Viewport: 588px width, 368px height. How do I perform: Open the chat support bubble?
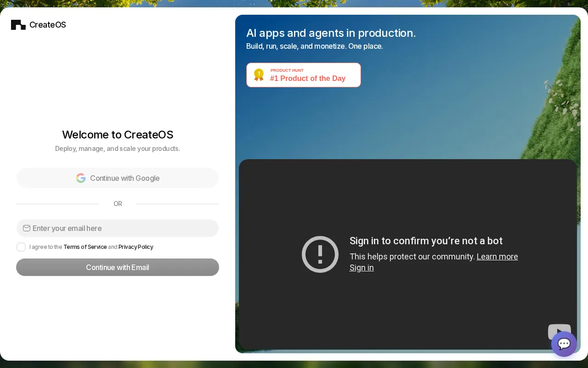564,344
